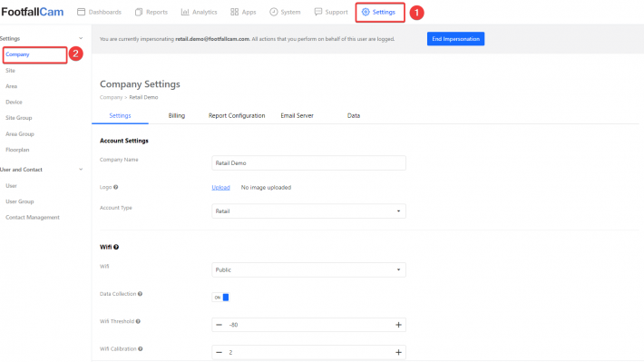Increase Wifi Threshold with plus button

point(398,325)
